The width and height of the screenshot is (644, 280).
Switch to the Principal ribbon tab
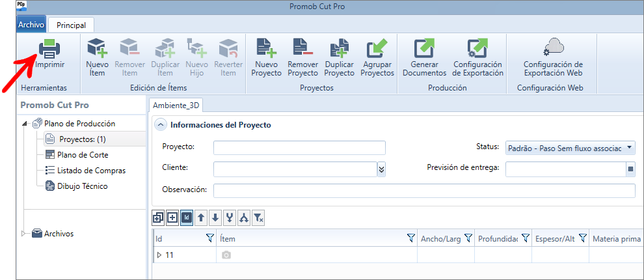71,25
